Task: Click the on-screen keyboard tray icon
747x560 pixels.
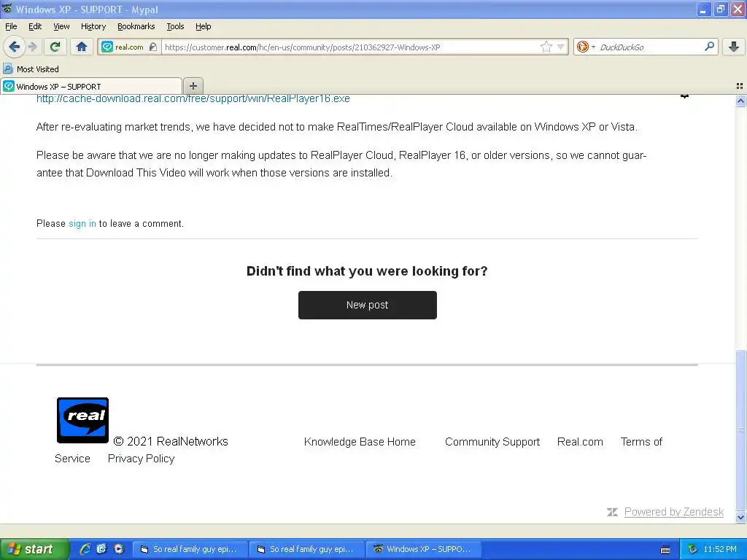Action: [x=665, y=550]
